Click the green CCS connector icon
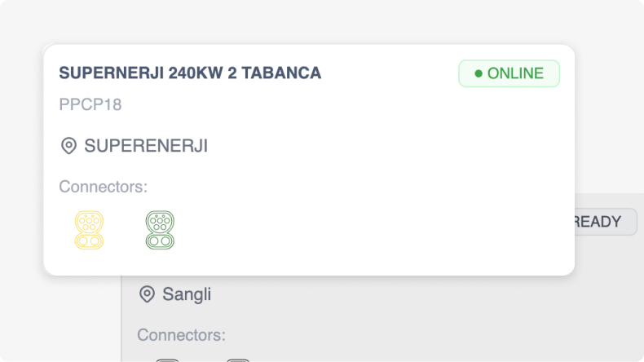Screen dimensions: 644x362 point(160,230)
